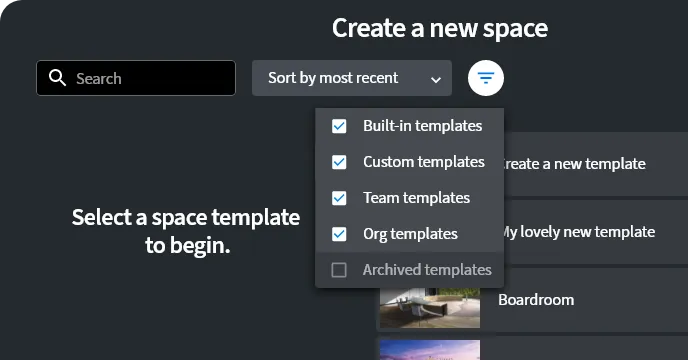Enable Archived templates checkbox
This screenshot has width=688, height=360.
[339, 270]
